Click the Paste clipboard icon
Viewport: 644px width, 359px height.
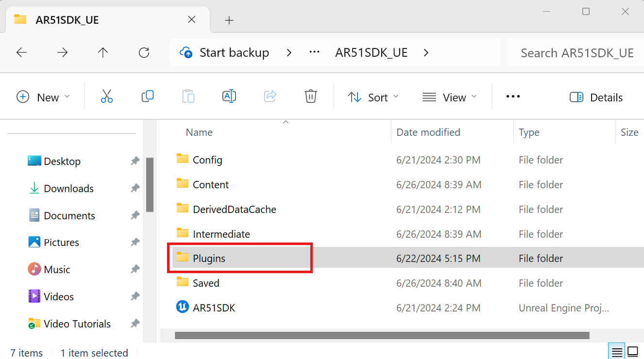[188, 97]
